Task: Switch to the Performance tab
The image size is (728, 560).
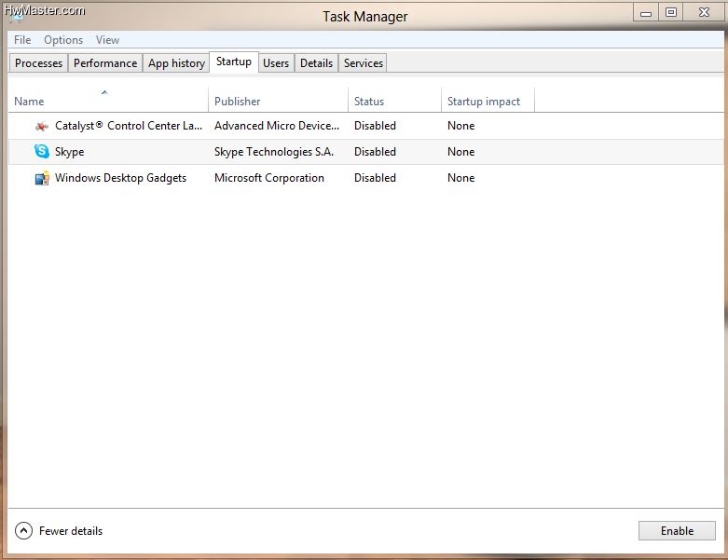Action: pos(105,63)
